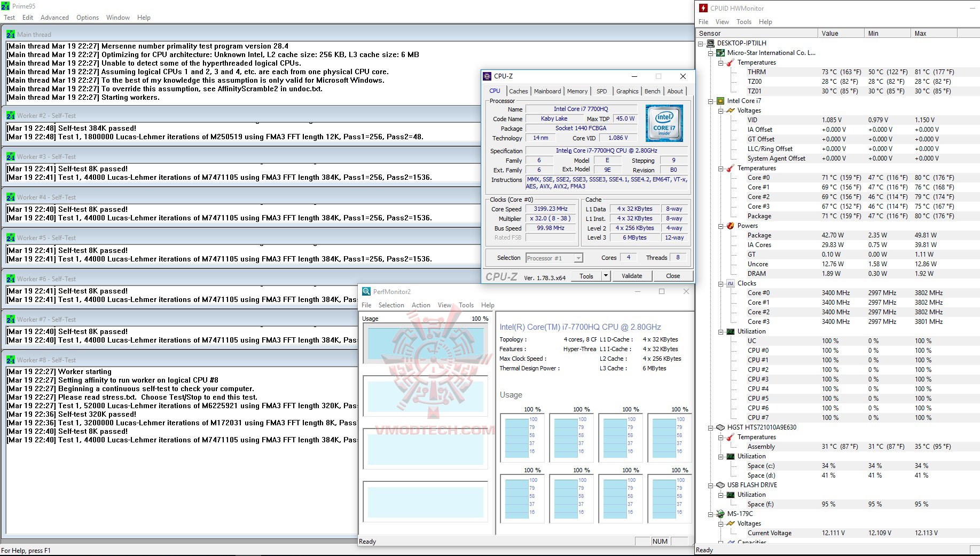Collapse the Intel Core i7 tree node
The image size is (980, 556).
(710, 101)
